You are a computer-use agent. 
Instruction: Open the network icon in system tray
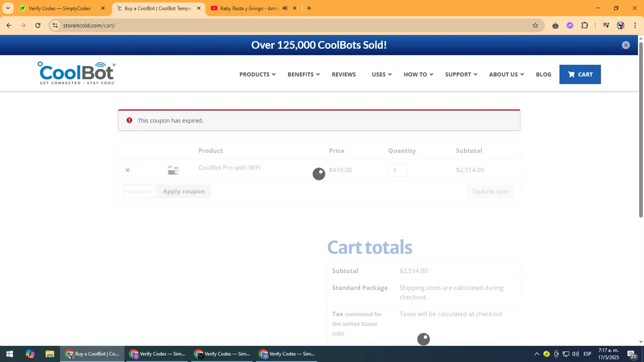(566, 354)
